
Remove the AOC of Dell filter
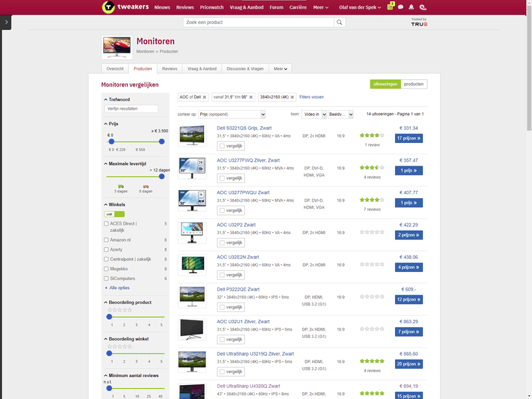[205, 97]
